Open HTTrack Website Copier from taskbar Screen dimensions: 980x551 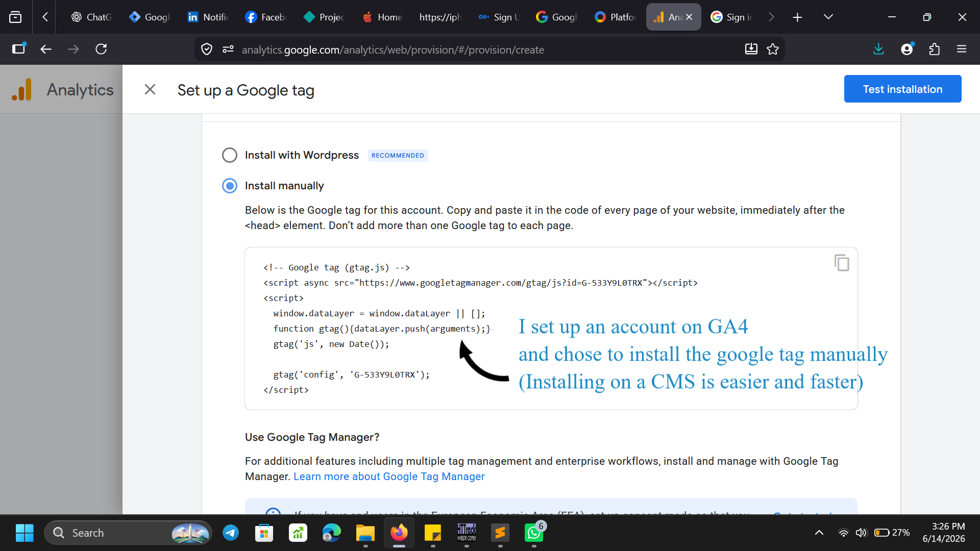pyautogui.click(x=467, y=533)
